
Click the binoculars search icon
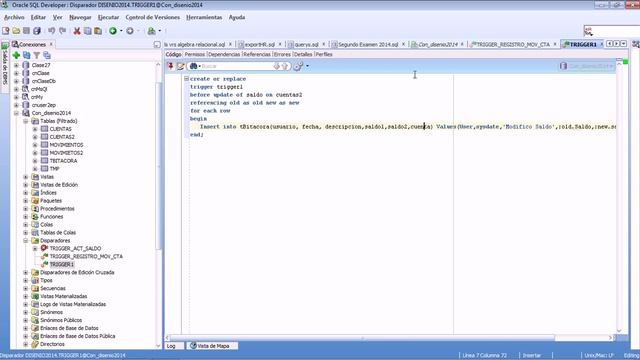coord(193,66)
